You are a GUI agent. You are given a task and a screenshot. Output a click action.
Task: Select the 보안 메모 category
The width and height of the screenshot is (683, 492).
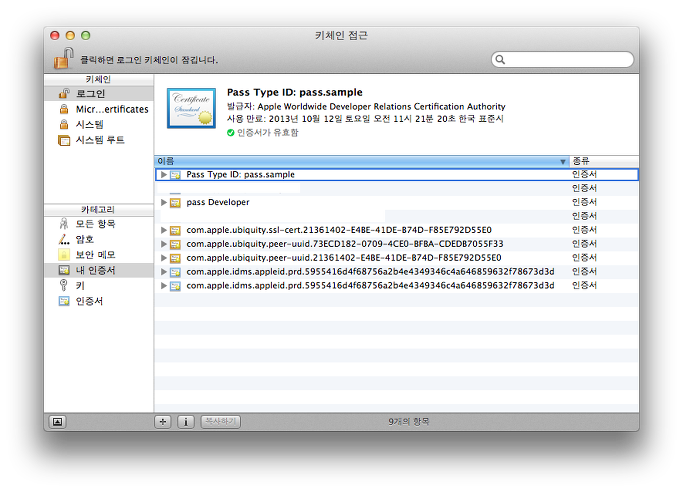point(99,255)
